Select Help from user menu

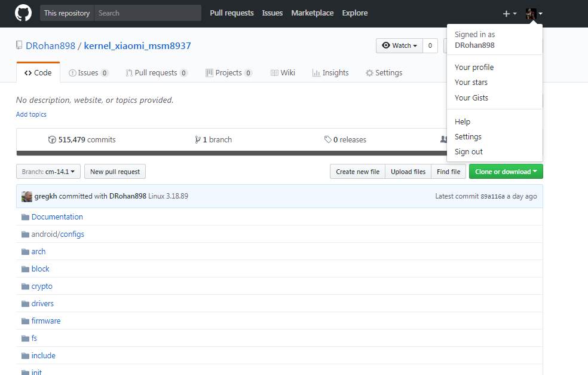(x=495, y=121)
